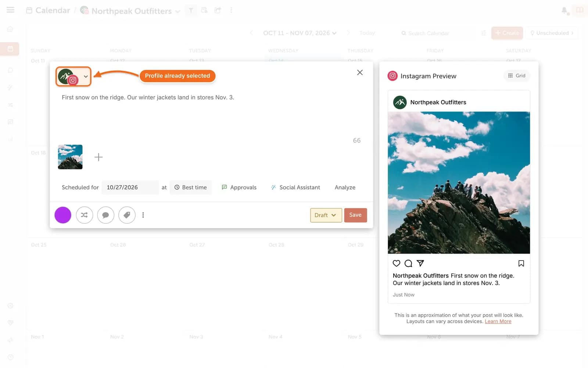Open notifications bell icon
Viewport: 588px width, 368px height.
pyautogui.click(x=564, y=10)
